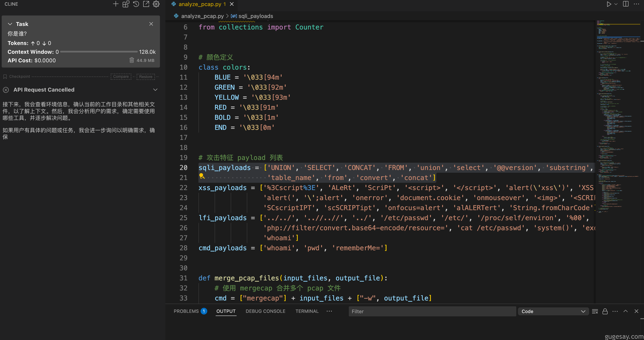Click Compare checkpoint button
Screen dimensions: 644x340
pos(121,76)
